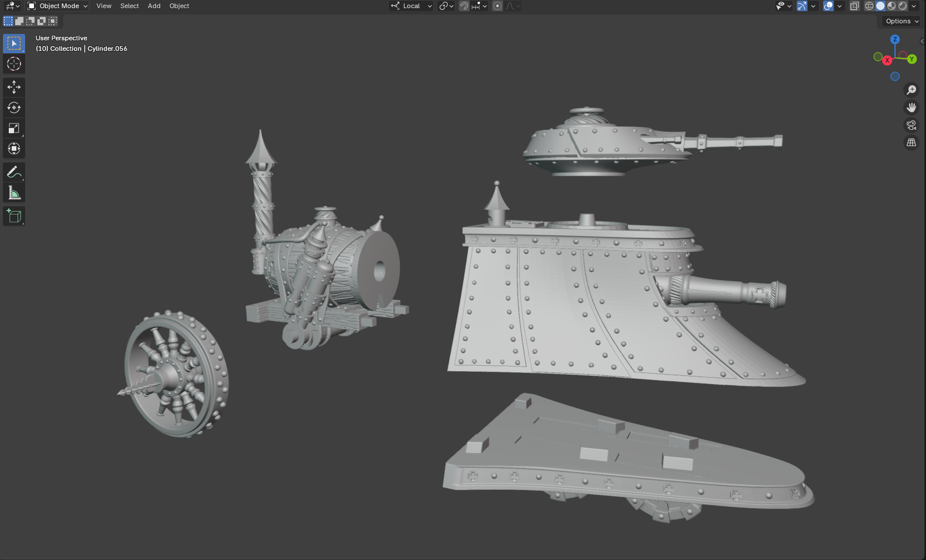Image resolution: width=926 pixels, height=560 pixels.
Task: Click the viewport zoom magnifier icon
Action: click(911, 90)
